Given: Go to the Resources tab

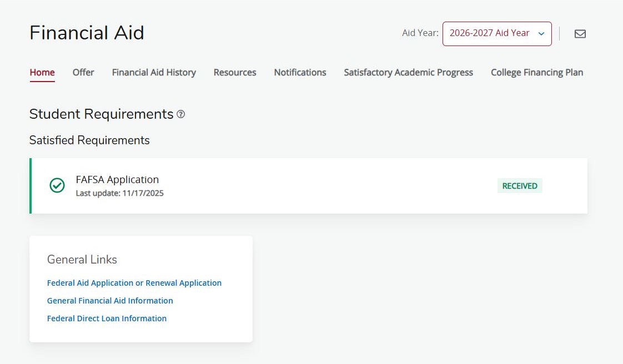Looking at the screenshot, I should click(x=235, y=73).
